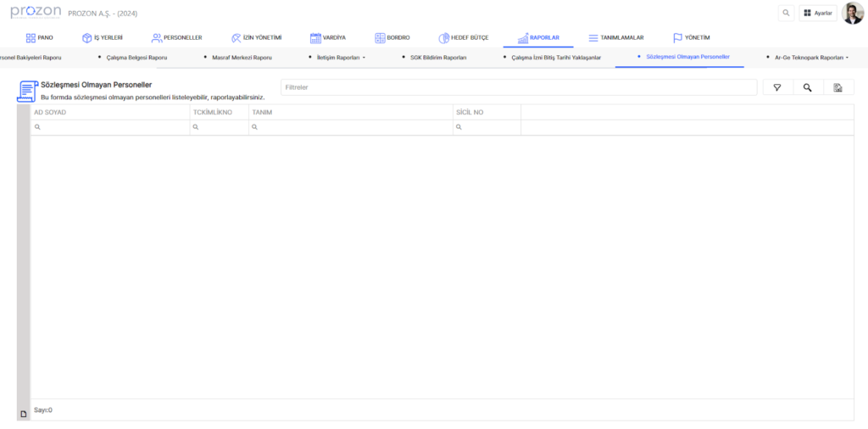Click the Filtreler input field
868x429 pixels.
pyautogui.click(x=518, y=87)
